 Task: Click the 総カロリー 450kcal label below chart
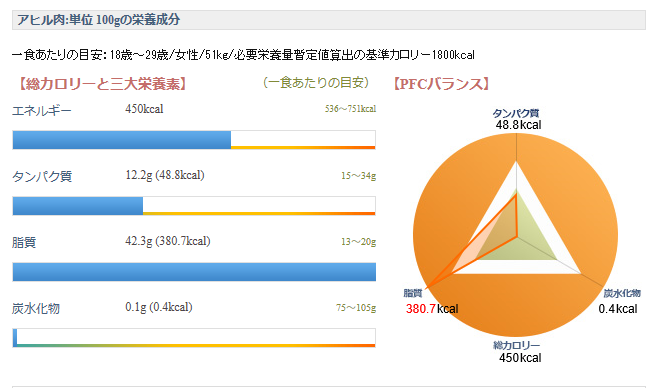coord(518,352)
